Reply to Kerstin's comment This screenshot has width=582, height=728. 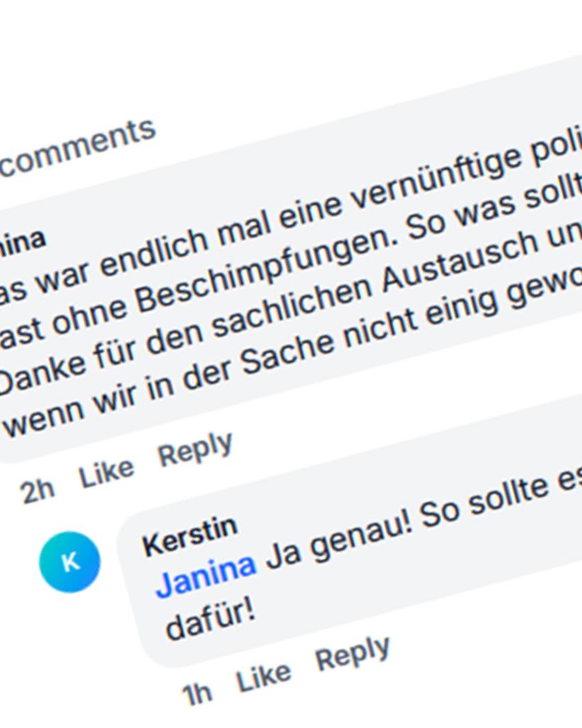(x=352, y=653)
